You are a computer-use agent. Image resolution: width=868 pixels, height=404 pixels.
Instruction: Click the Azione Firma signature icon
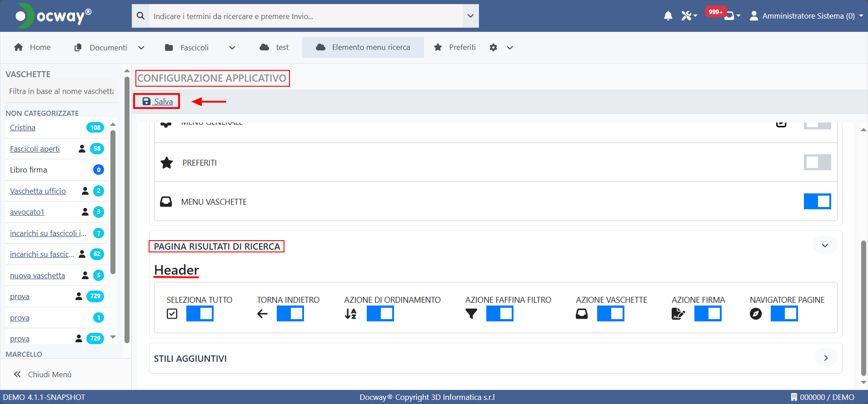tap(678, 314)
